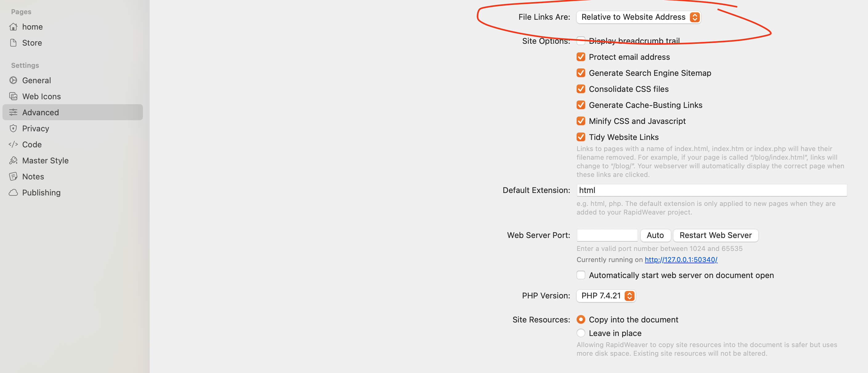Image resolution: width=868 pixels, height=373 pixels.
Task: Enable automatically start web server checkbox
Action: [581, 275]
